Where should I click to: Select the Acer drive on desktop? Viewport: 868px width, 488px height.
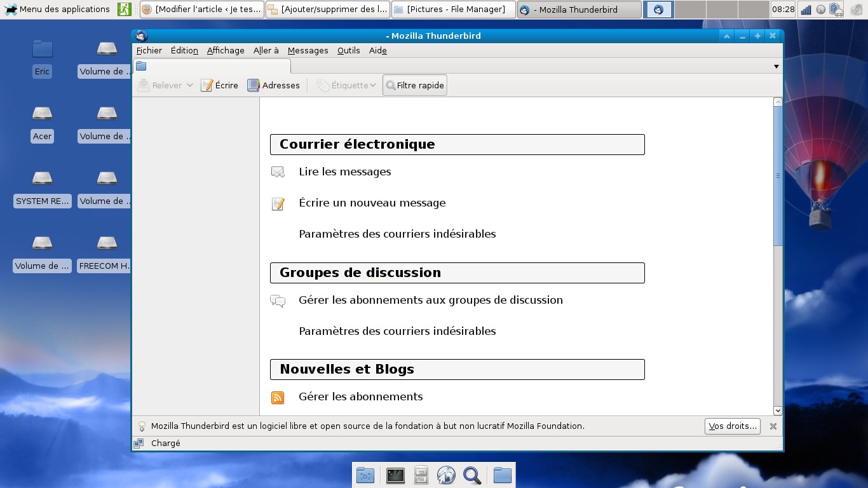pyautogui.click(x=42, y=123)
